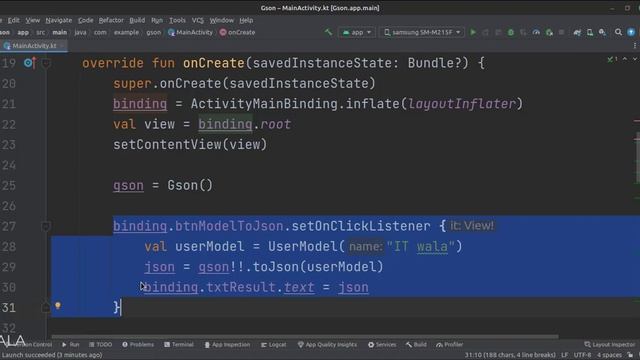Open Search Everywhere magnifier icon
This screenshot has height=360, width=640.
[x=618, y=32]
